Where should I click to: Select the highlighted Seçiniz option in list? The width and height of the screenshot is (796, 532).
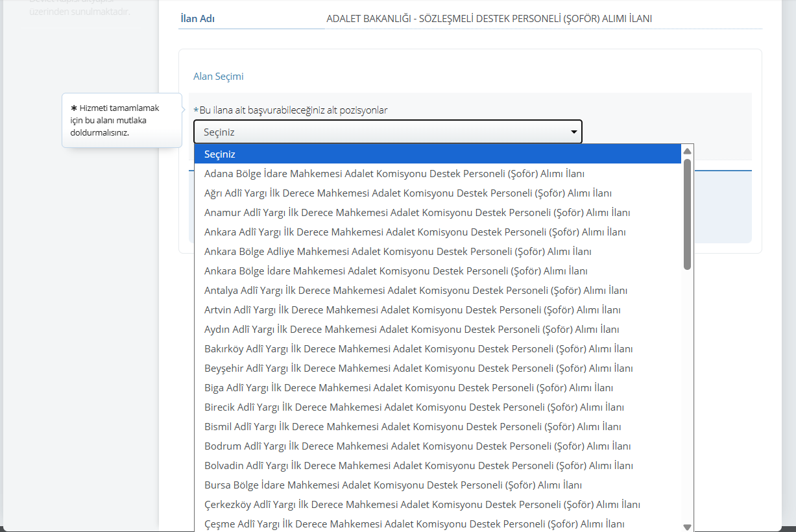[438, 154]
